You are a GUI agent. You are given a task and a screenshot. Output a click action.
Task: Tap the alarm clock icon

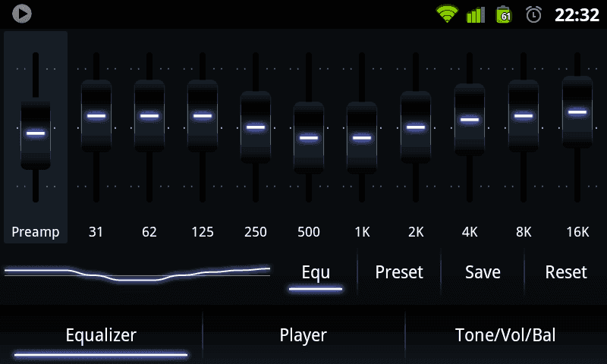coord(533,14)
